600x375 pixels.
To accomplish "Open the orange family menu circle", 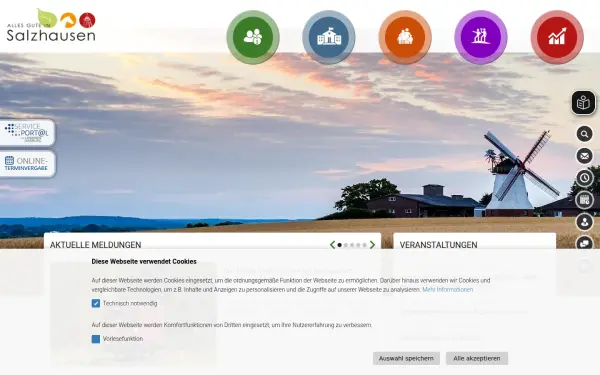I will (x=405, y=37).
